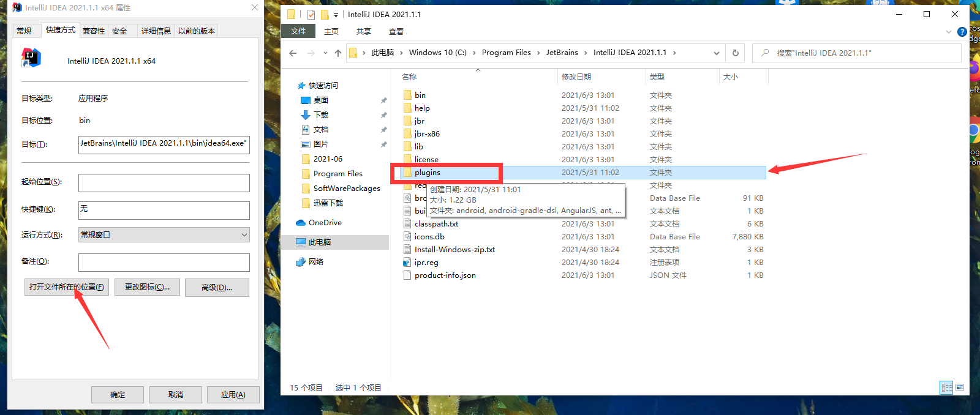Select the help folder icon

(x=407, y=108)
